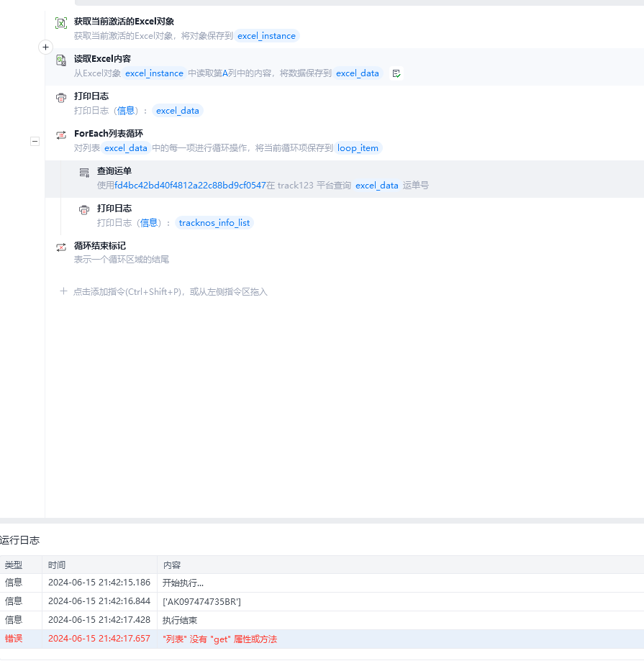
Task: Click the 信息 log level in first 打印日志
Action: click(126, 111)
